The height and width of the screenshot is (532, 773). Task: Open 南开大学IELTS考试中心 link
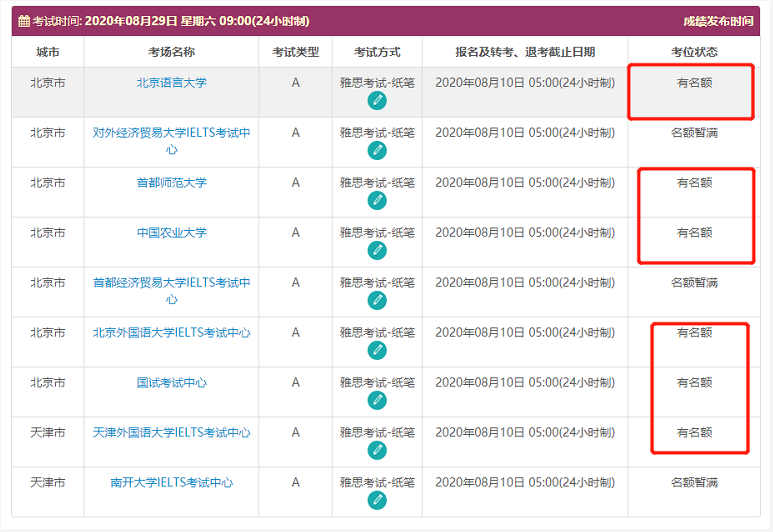click(x=172, y=482)
